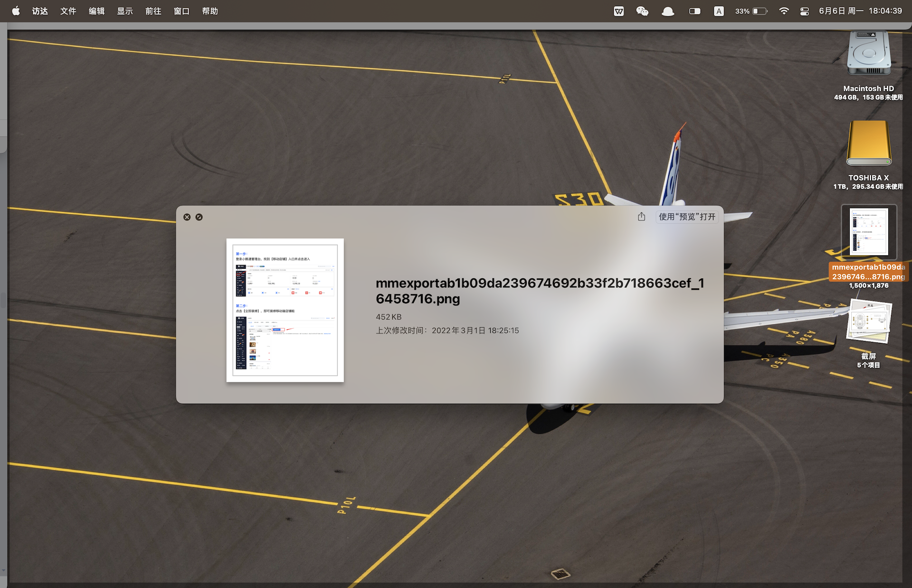Click the input source A icon

pyautogui.click(x=719, y=11)
